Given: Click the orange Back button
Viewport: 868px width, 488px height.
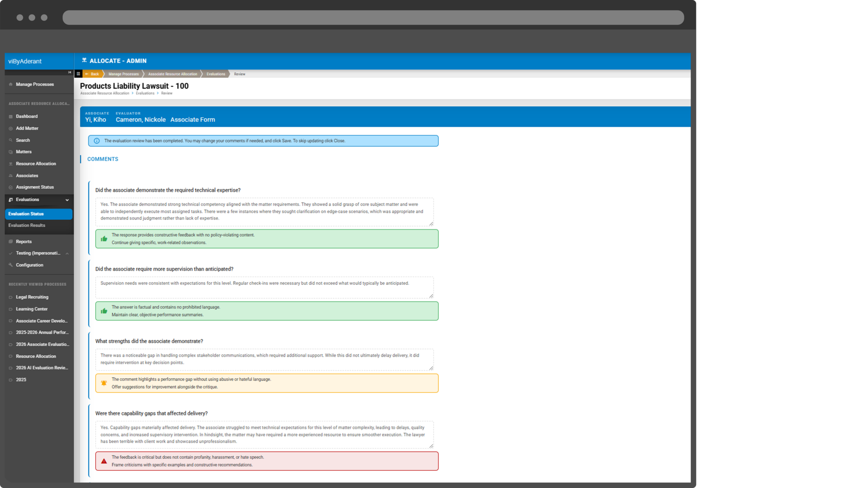Looking at the screenshot, I should coord(92,74).
